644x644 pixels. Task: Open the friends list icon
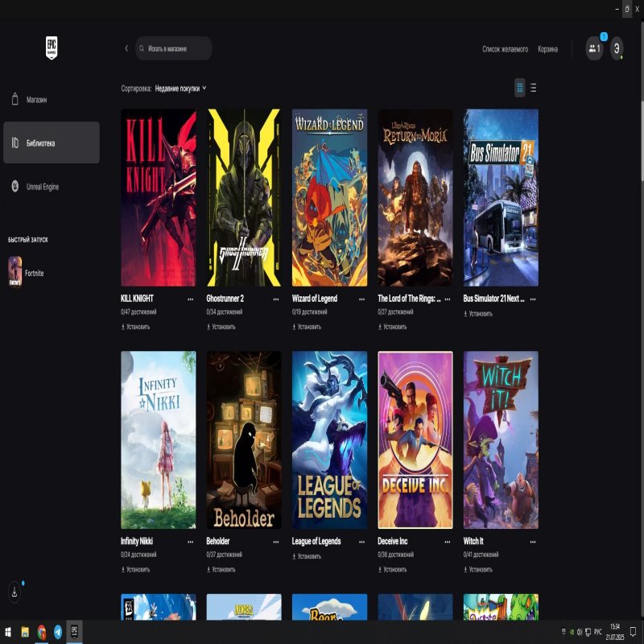point(593,48)
